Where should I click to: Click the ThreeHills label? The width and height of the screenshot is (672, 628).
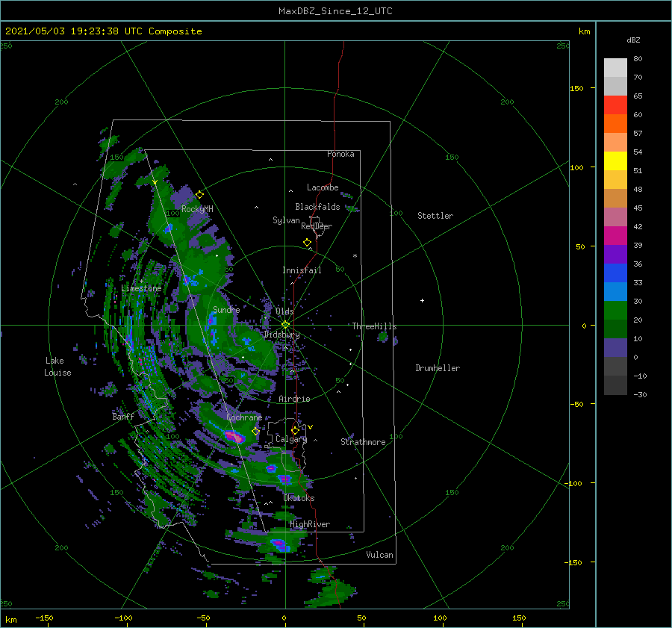pyautogui.click(x=374, y=326)
